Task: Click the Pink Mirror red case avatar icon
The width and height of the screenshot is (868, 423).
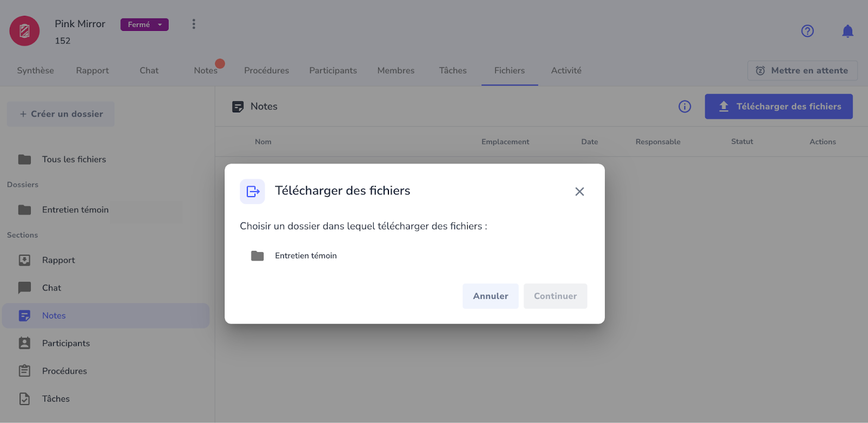Action: point(24,31)
